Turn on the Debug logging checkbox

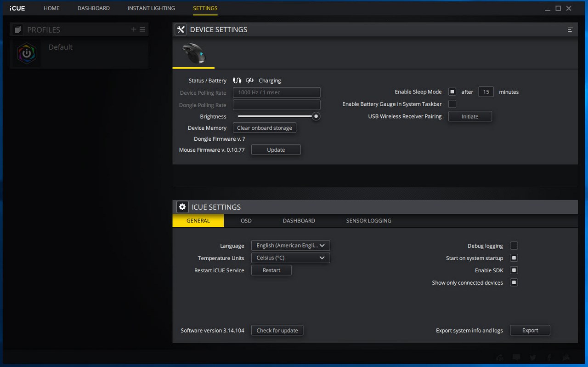pyautogui.click(x=514, y=246)
